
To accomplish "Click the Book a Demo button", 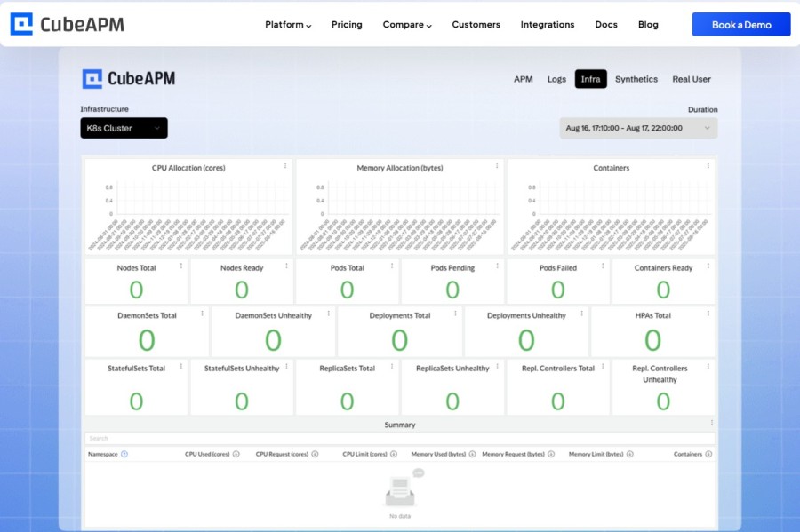I will (x=740, y=24).
